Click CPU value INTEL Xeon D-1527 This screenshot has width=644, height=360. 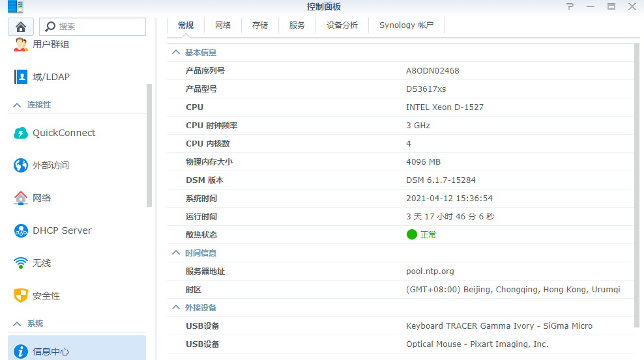(x=445, y=107)
